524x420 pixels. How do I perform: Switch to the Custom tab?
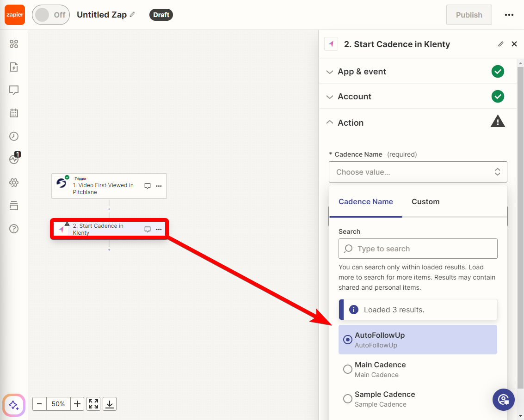click(x=425, y=201)
